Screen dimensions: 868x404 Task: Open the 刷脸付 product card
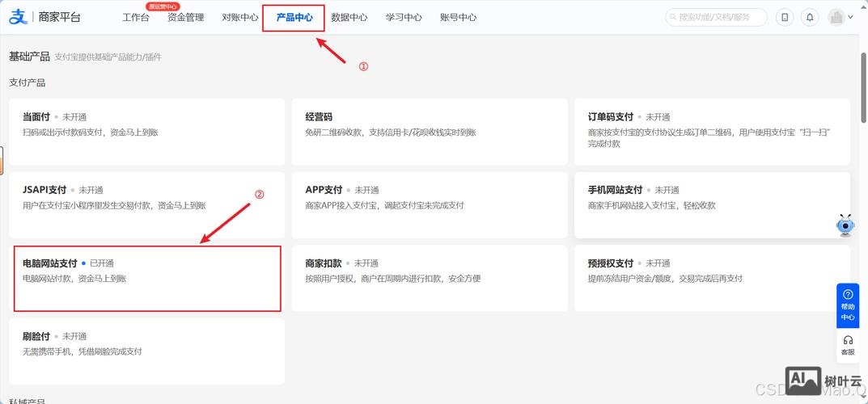[146, 351]
